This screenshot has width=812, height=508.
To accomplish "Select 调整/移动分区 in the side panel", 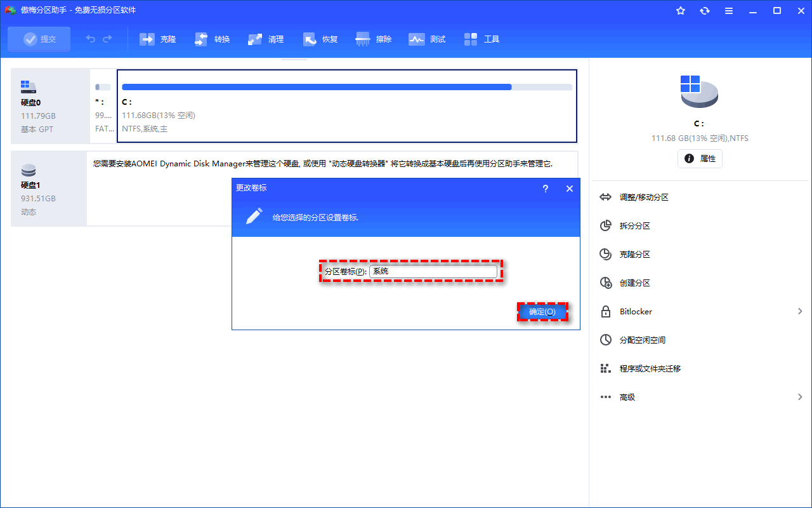I will pos(644,197).
